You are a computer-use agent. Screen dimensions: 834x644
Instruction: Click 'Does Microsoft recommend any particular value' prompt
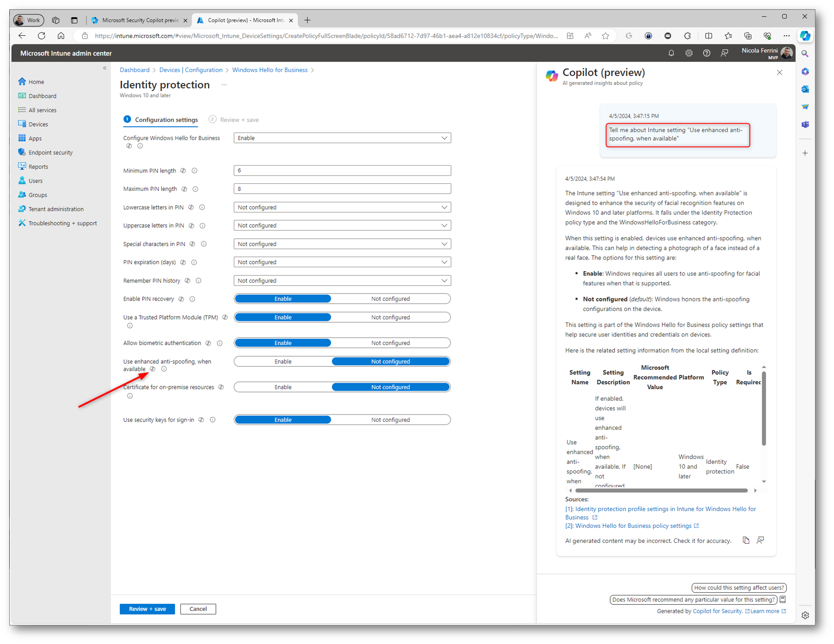pyautogui.click(x=694, y=599)
